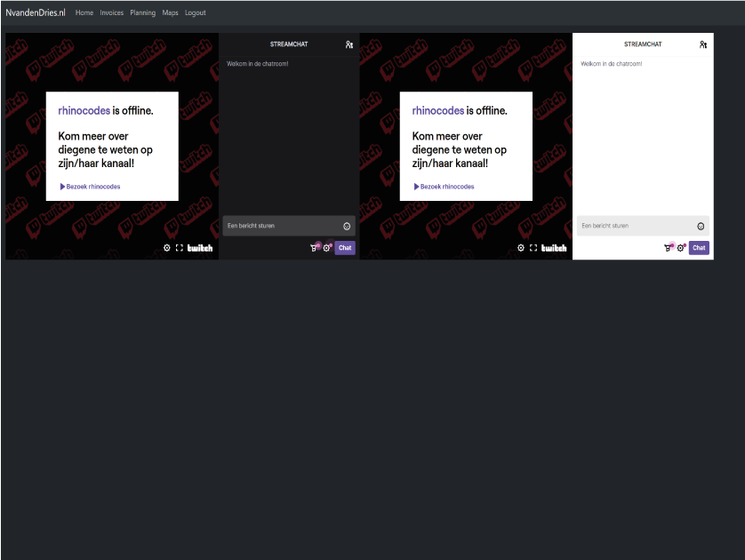Open the Planning page
The width and height of the screenshot is (745, 560).
pos(142,12)
